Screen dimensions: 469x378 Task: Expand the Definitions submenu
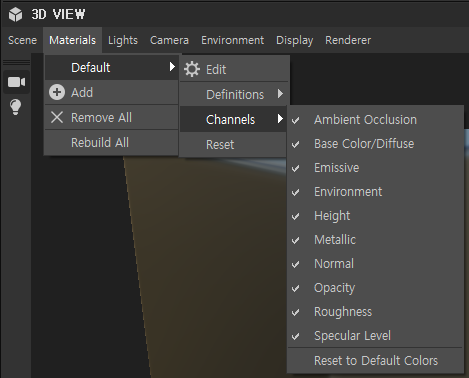234,94
